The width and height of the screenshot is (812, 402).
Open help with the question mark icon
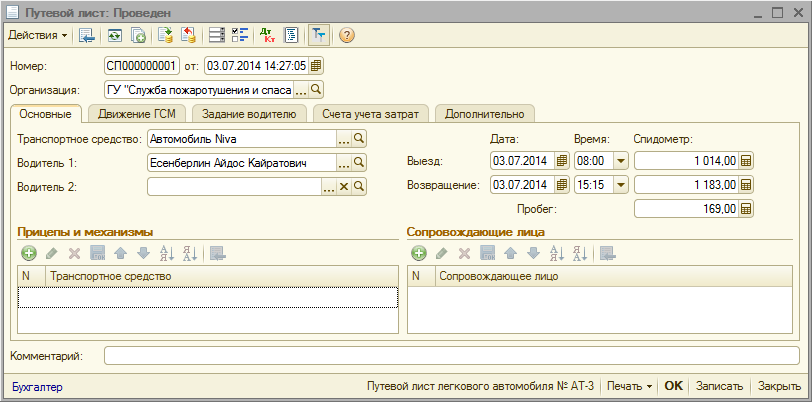point(347,35)
